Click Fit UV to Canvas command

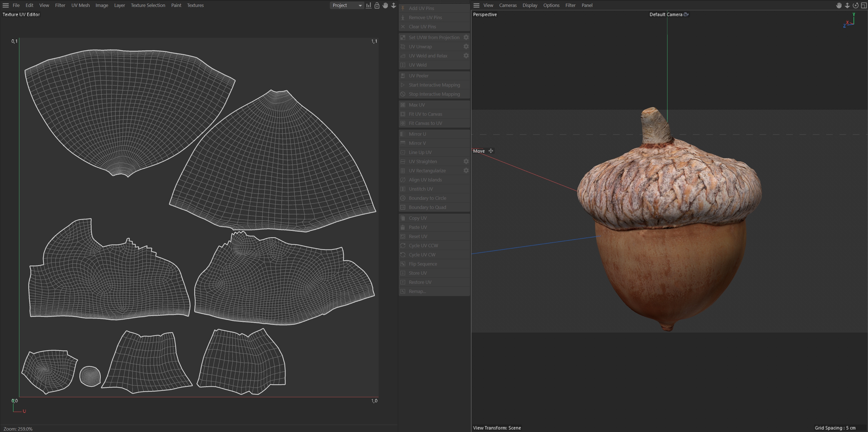pyautogui.click(x=425, y=114)
